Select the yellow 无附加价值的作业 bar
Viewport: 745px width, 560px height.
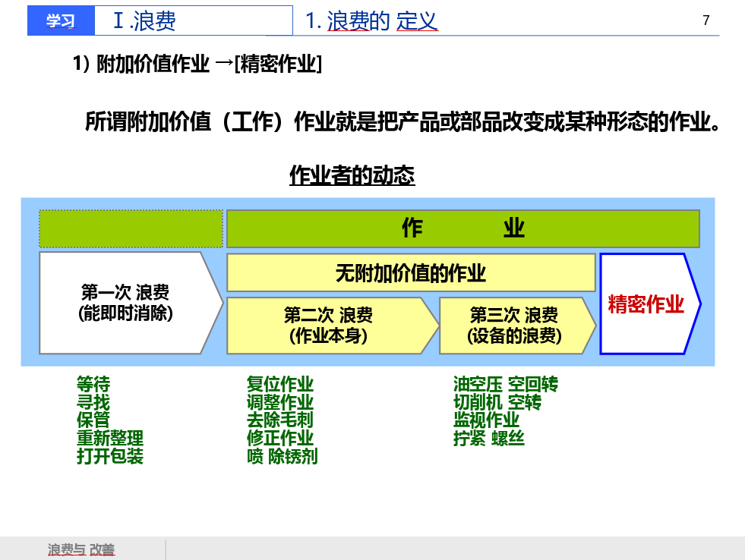coord(410,273)
